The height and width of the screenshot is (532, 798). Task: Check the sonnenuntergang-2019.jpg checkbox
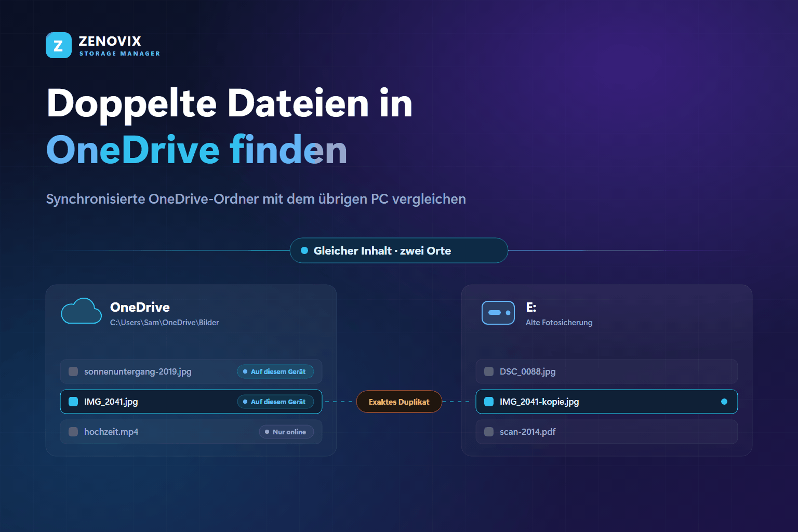click(x=73, y=371)
